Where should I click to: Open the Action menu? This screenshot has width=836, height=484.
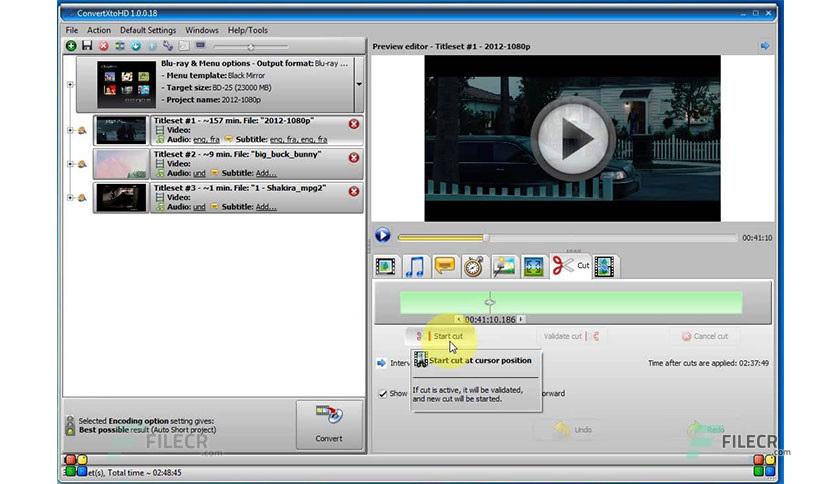(99, 30)
